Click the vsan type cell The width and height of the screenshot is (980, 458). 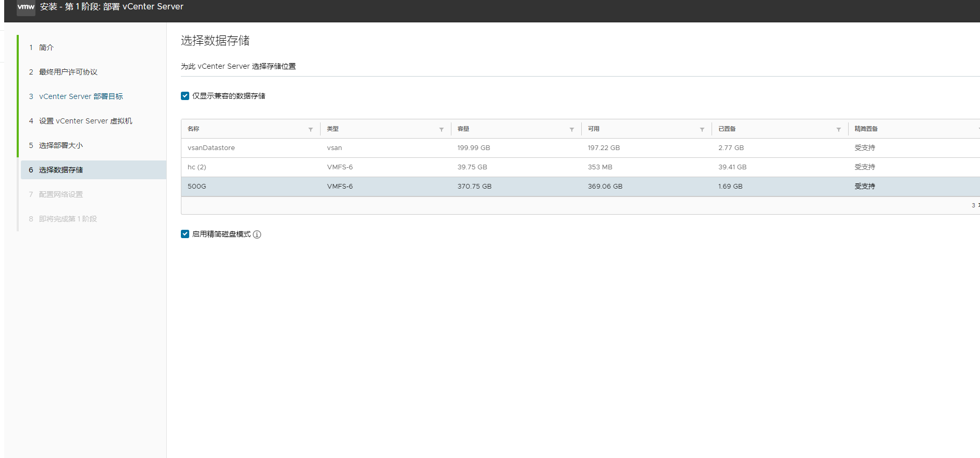(x=335, y=148)
